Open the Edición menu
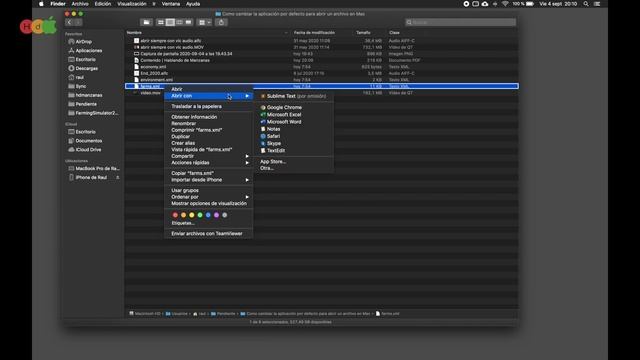This screenshot has width=640, height=360. pyautogui.click(x=103, y=4)
